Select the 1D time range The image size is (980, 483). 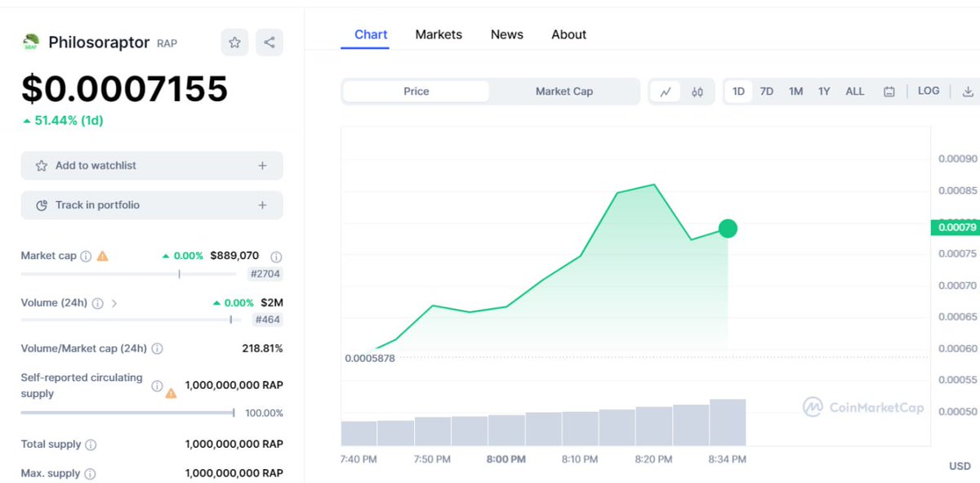coord(738,92)
